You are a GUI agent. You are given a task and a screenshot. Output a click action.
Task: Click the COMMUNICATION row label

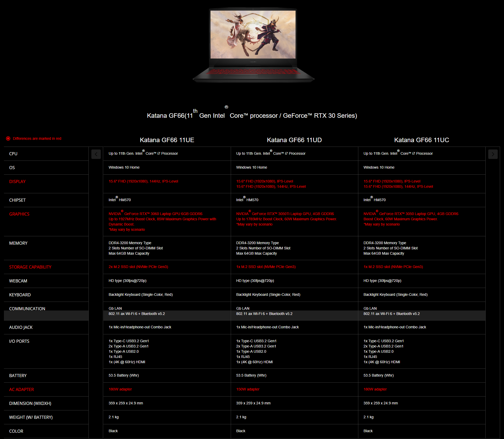tap(27, 309)
